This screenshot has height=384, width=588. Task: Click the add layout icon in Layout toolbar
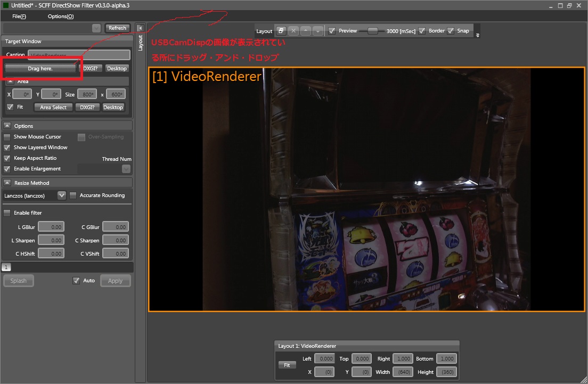click(x=281, y=31)
